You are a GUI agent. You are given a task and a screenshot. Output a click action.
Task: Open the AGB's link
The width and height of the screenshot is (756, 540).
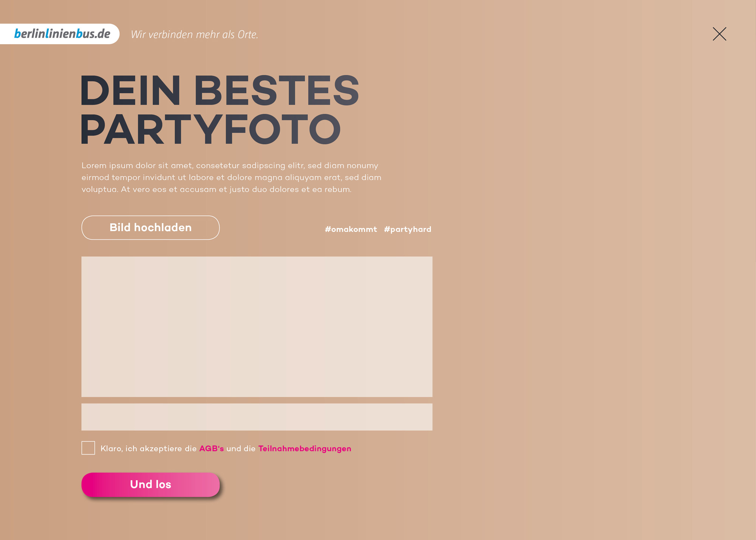tap(211, 448)
